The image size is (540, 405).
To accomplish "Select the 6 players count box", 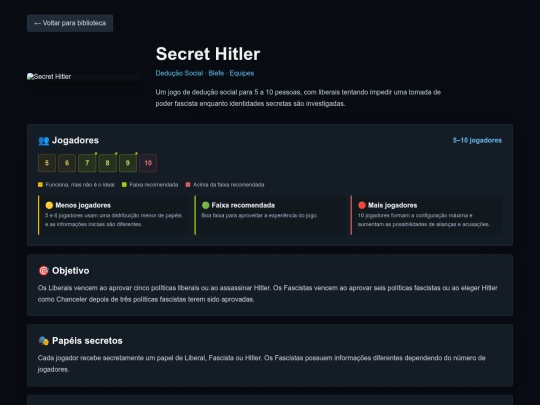I will pyautogui.click(x=67, y=163).
